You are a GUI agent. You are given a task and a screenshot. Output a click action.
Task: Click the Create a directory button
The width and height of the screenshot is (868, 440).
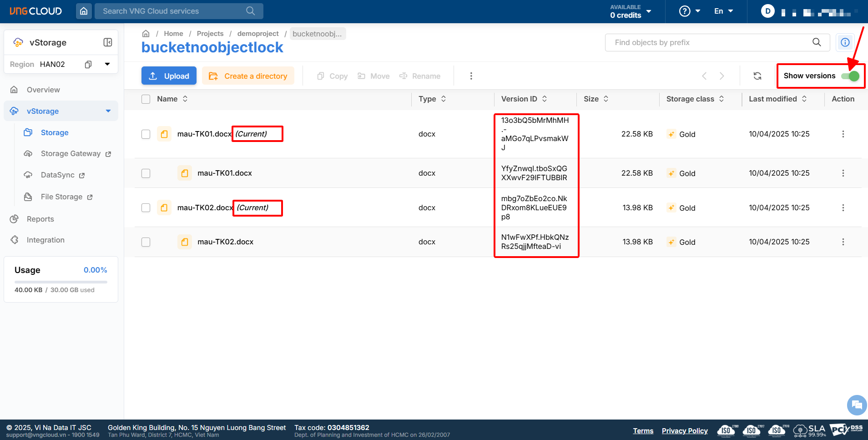click(x=248, y=76)
